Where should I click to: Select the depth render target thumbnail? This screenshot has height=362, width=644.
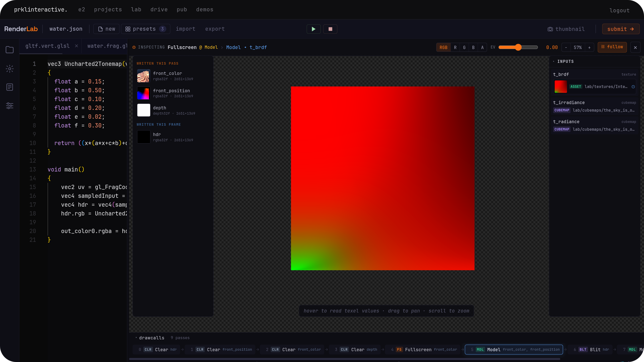coord(144,110)
